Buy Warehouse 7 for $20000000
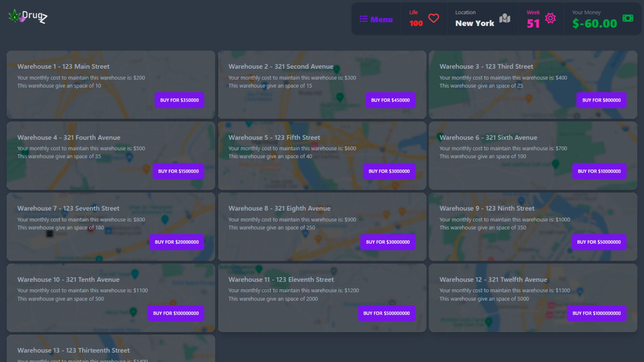The height and width of the screenshot is (362, 644). (x=176, y=242)
